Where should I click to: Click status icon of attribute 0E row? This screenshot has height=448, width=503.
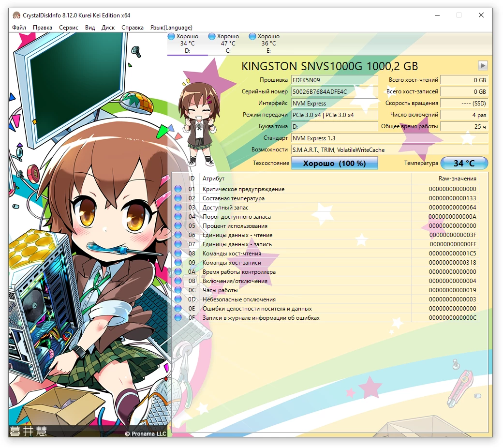coord(178,308)
